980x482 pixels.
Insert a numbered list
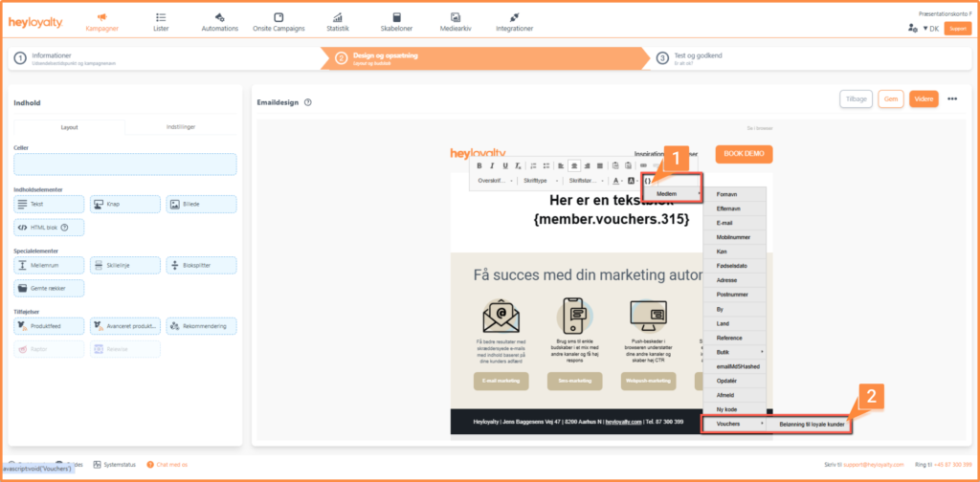532,165
